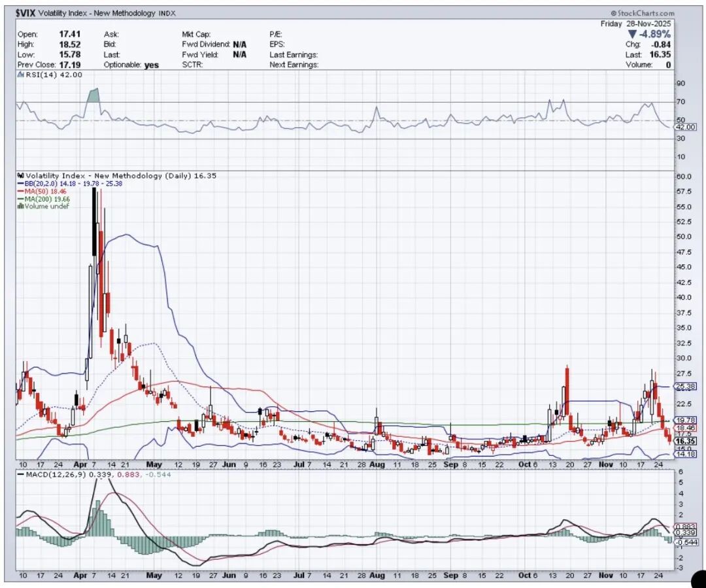The image size is (706, 588).
Task: Click the StockCharts.com copyright logo
Action: (643, 13)
